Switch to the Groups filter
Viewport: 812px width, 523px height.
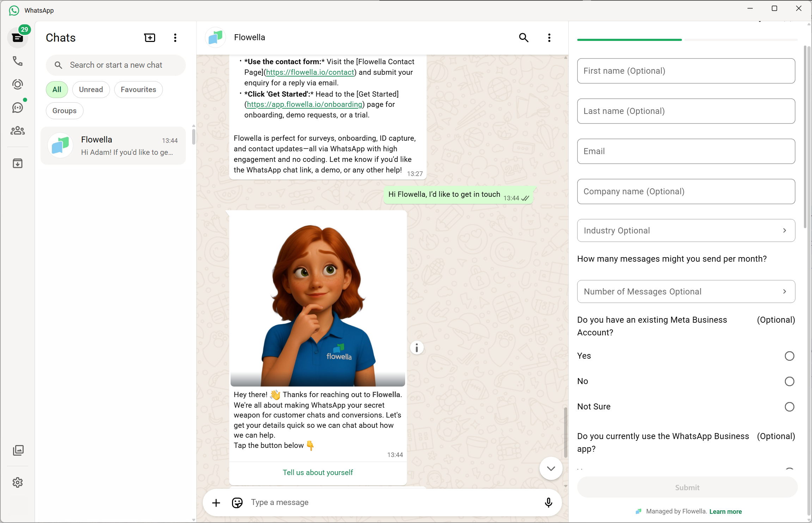(x=64, y=110)
